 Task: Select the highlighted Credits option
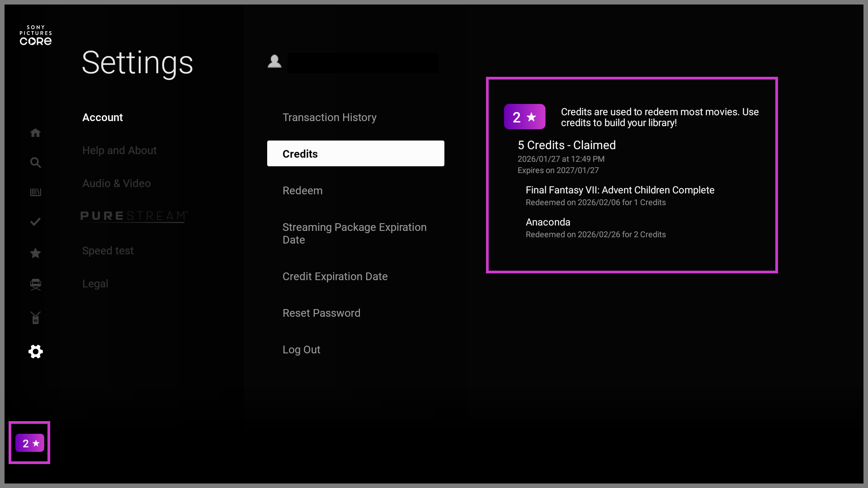point(355,154)
